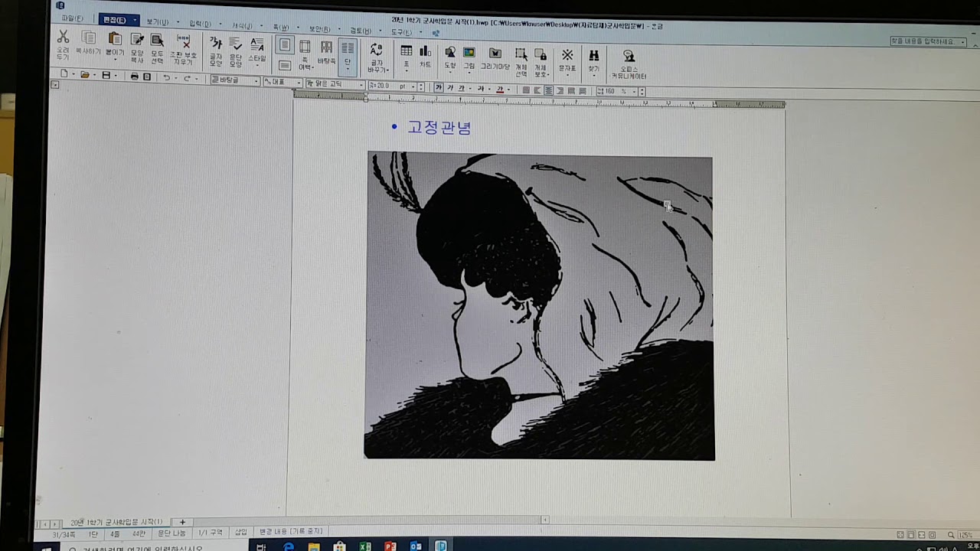The height and width of the screenshot is (551, 980).
Task: Add a new tab with plus button
Action: 182,522
